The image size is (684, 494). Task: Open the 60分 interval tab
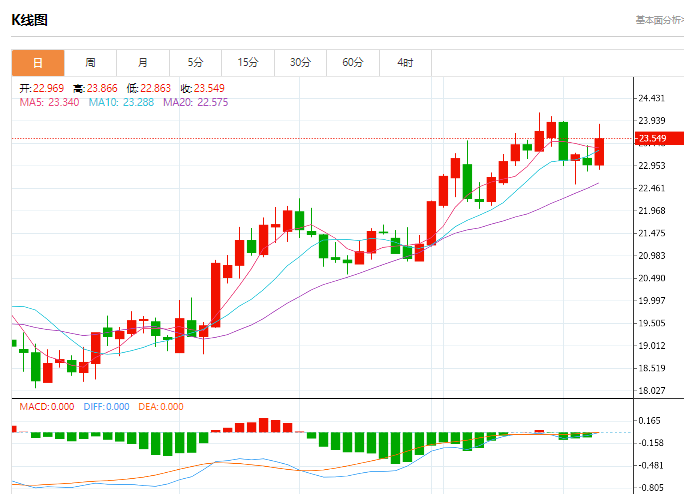[353, 63]
